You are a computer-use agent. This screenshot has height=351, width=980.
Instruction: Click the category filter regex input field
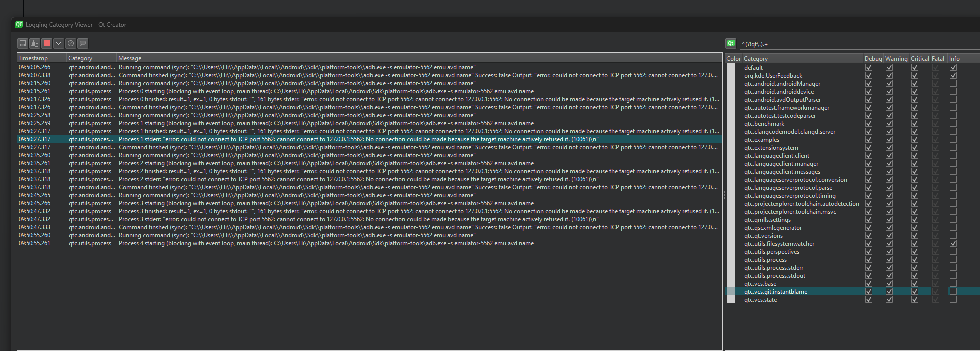pos(860,44)
